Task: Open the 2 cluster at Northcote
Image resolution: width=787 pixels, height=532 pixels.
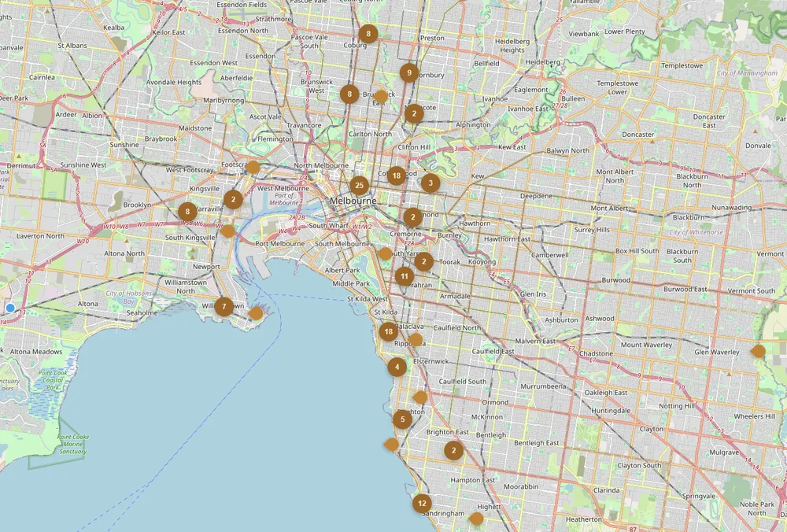Action: (414, 114)
